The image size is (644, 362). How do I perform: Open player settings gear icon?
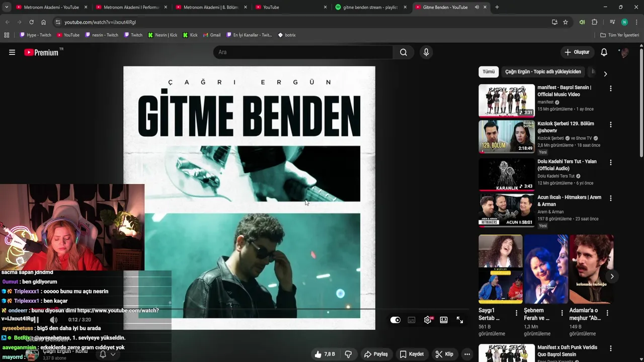[428, 320]
